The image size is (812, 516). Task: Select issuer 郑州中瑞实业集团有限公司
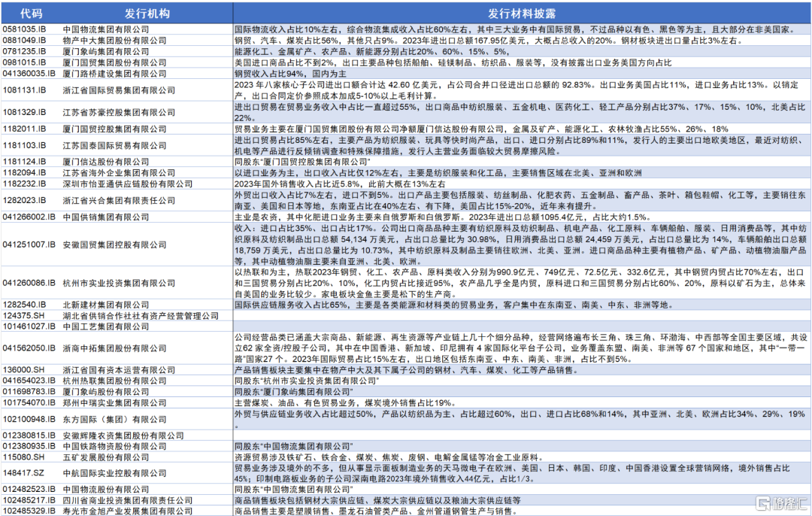114,402
